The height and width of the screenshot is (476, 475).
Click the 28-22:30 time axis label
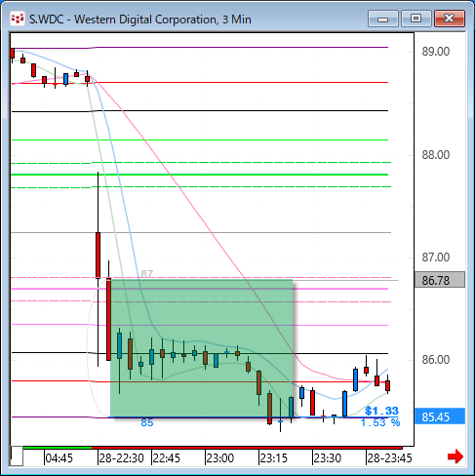pos(121,458)
